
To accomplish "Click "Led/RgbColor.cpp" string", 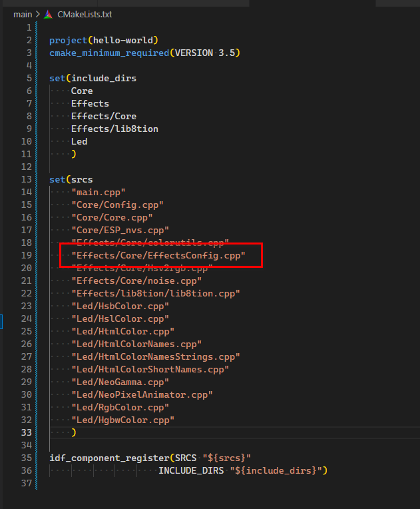I will point(120,407).
